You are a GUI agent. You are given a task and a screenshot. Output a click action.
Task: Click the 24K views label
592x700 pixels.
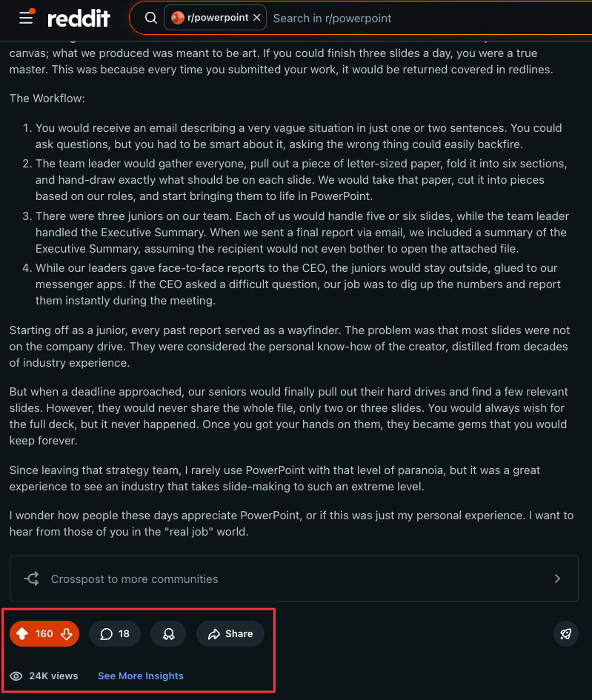coord(53,676)
